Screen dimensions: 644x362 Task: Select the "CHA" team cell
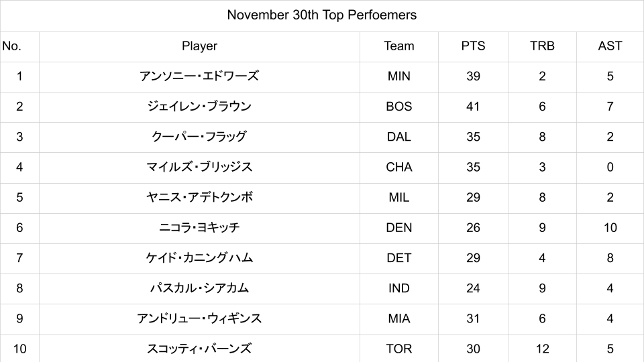[398, 167]
